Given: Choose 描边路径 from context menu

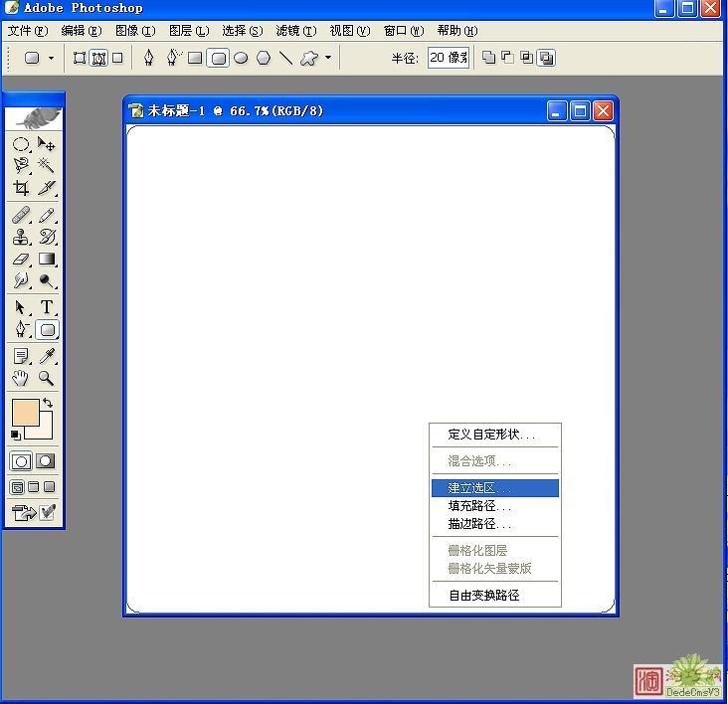Looking at the screenshot, I should 495,523.
